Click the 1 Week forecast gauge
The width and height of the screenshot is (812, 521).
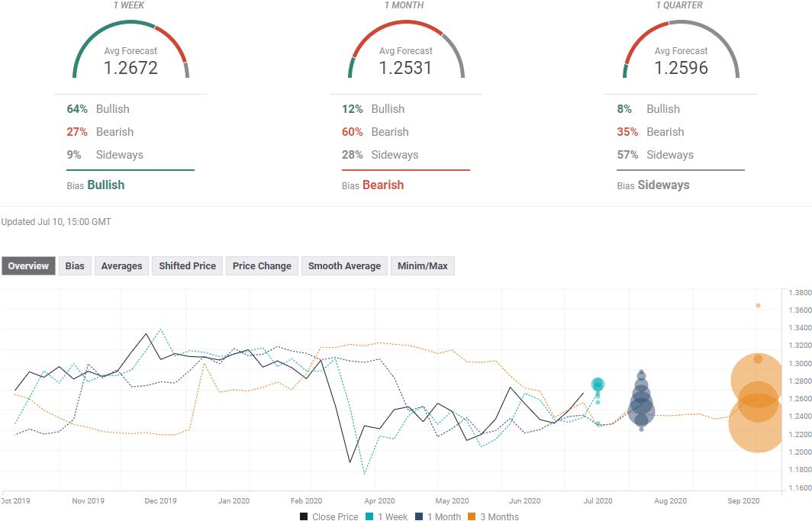(130, 50)
